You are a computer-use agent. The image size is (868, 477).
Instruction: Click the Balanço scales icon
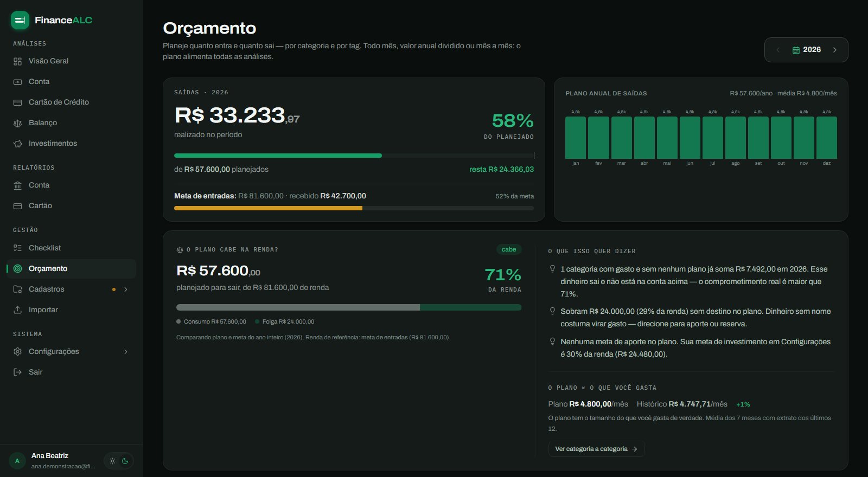click(x=17, y=123)
